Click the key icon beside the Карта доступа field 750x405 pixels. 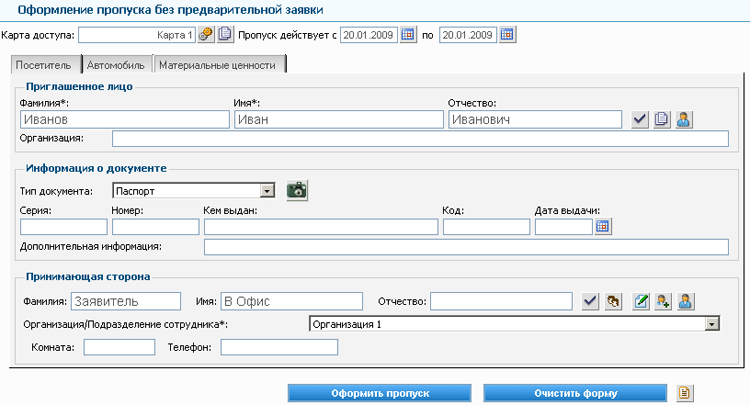tap(207, 34)
